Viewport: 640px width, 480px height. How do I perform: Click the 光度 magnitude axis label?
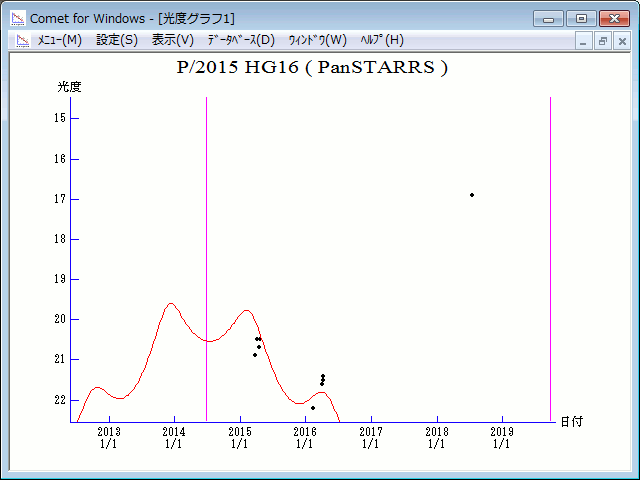coord(69,87)
